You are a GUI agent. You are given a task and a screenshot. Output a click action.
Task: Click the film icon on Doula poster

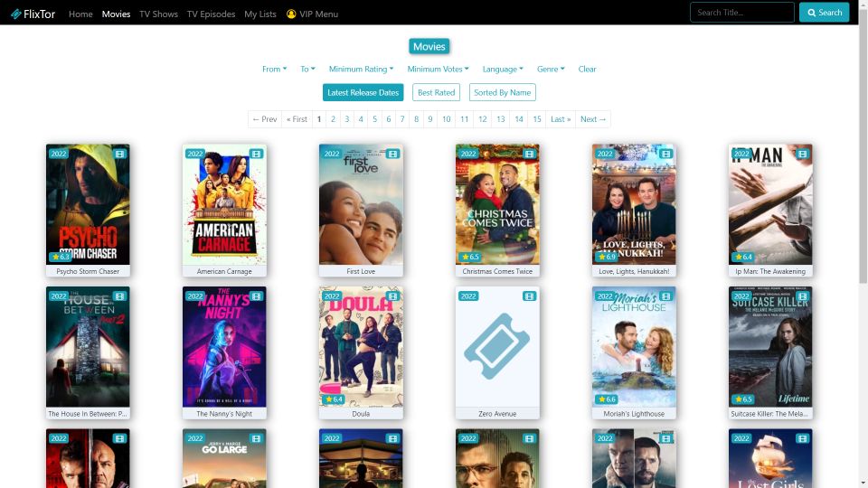tap(392, 296)
